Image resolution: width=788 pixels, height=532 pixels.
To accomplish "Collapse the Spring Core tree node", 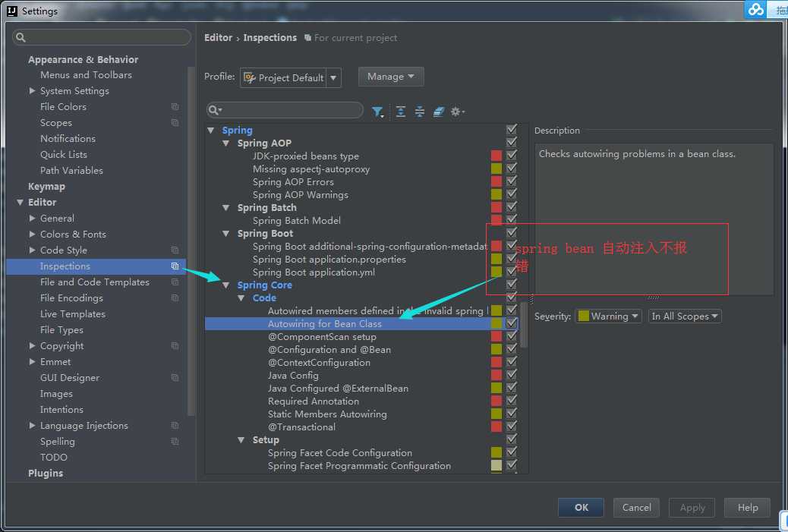I will tap(226, 285).
